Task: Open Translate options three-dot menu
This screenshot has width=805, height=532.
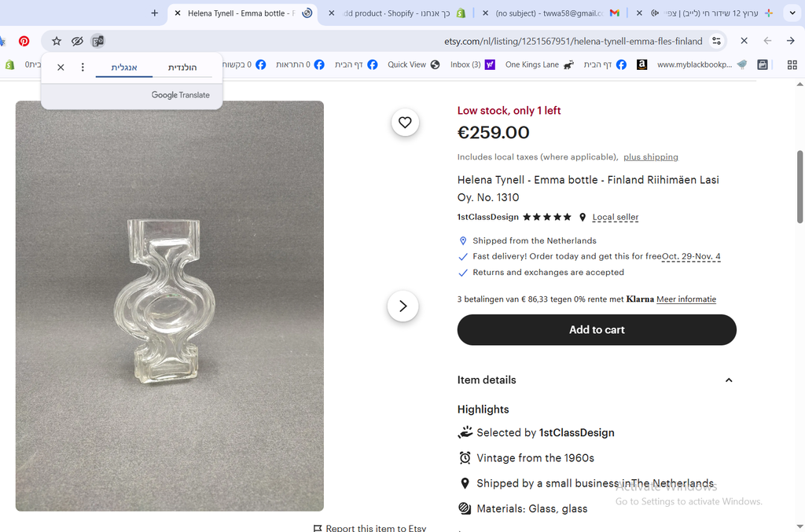Action: tap(83, 68)
